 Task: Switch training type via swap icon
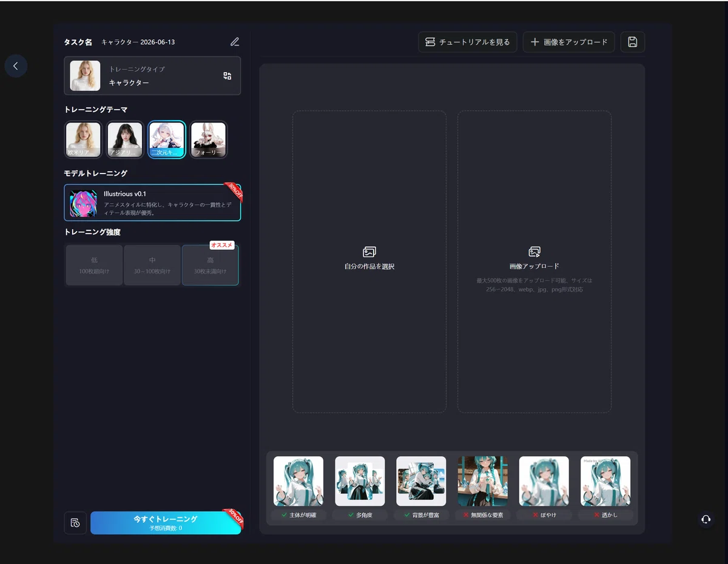[227, 76]
